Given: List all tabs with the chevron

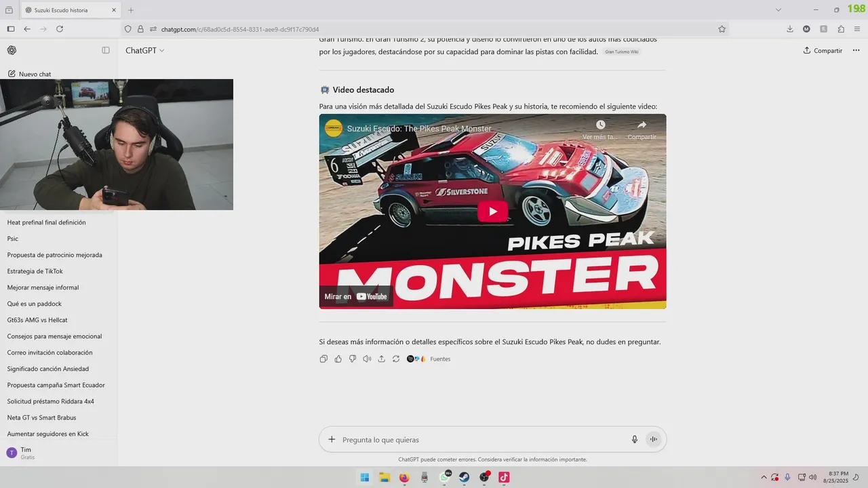Looking at the screenshot, I should click(x=778, y=10).
